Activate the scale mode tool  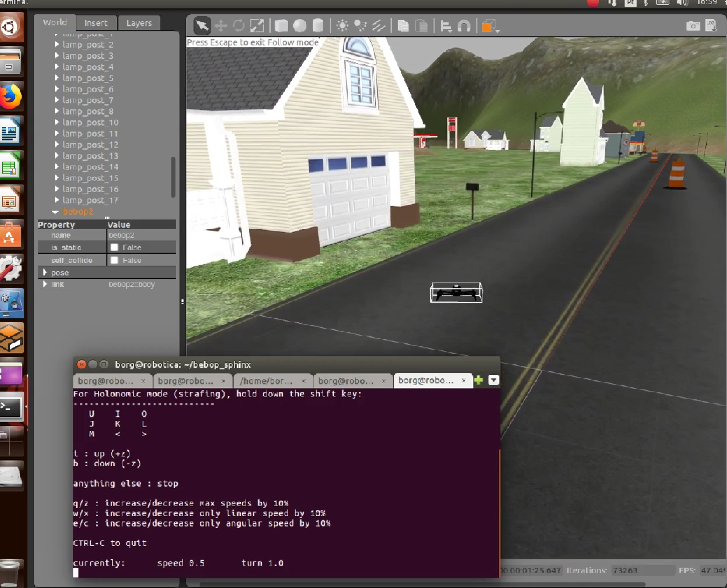click(257, 26)
